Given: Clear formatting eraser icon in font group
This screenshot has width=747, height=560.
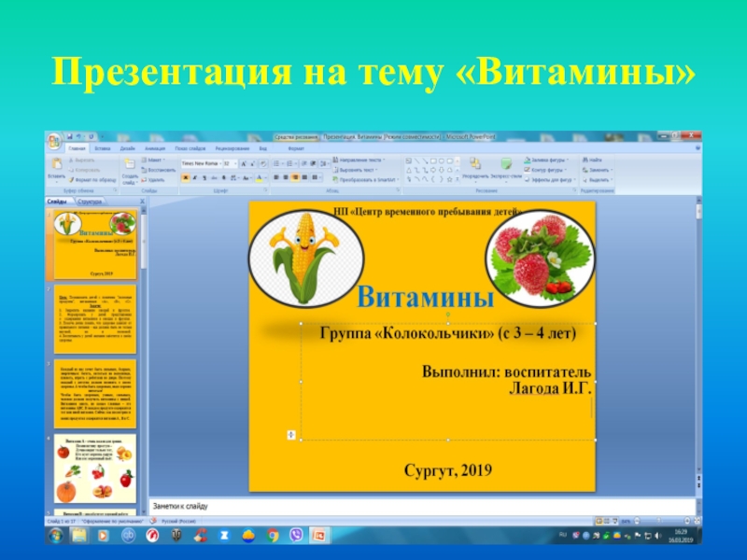Looking at the screenshot, I should pos(263,164).
